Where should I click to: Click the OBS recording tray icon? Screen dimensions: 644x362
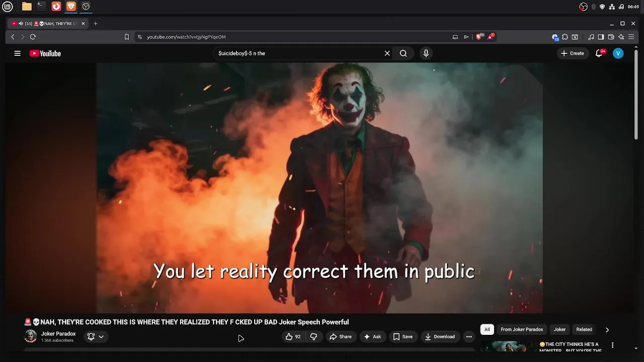pos(584,7)
